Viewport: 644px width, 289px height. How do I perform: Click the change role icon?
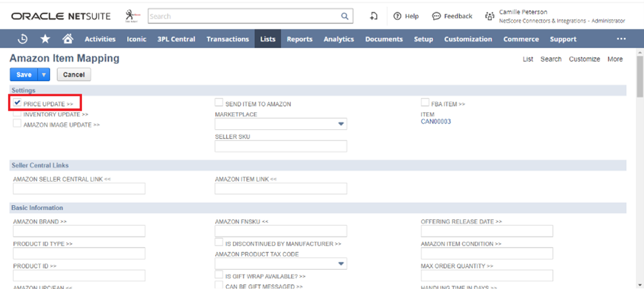pyautogui.click(x=489, y=17)
